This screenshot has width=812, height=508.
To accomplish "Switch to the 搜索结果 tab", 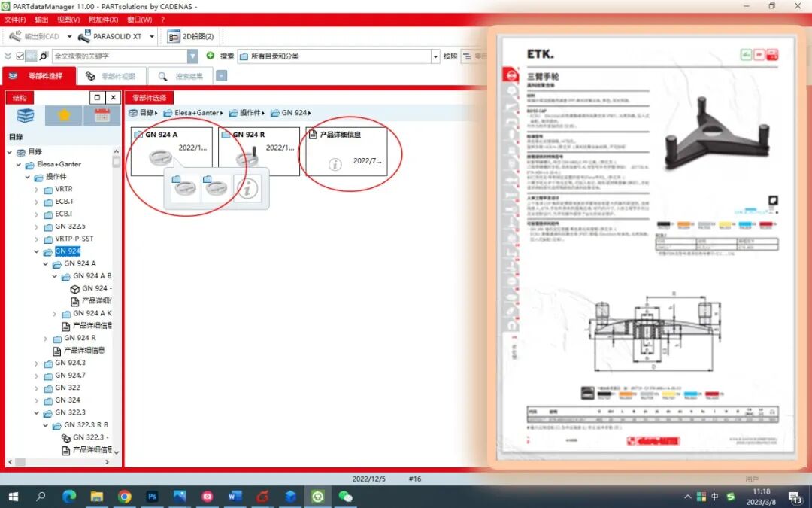I will pos(180,76).
